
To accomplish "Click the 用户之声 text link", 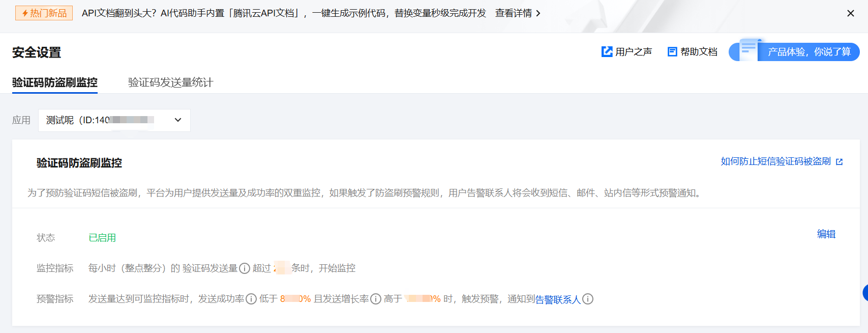I will point(634,52).
